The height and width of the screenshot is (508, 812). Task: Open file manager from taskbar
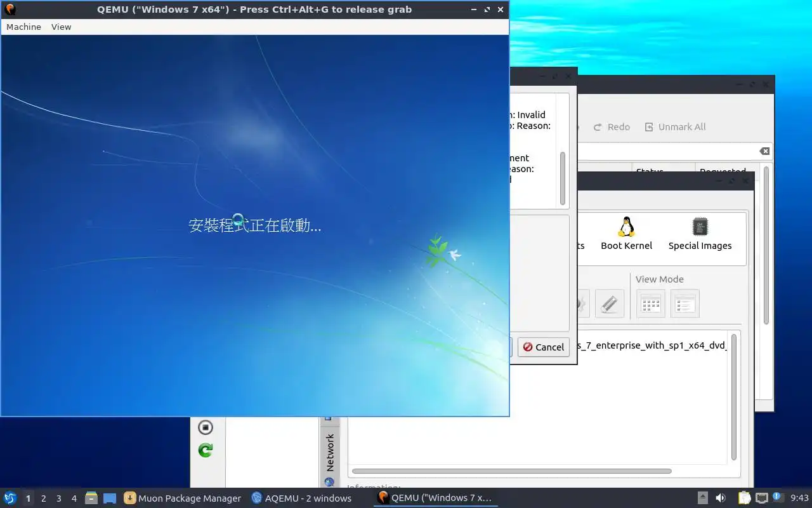point(91,498)
